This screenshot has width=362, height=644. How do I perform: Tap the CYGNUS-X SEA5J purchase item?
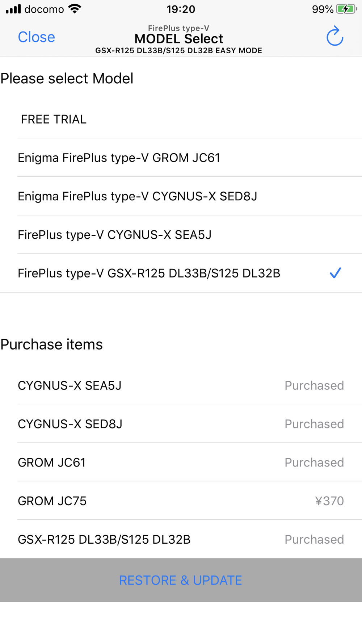(x=70, y=385)
